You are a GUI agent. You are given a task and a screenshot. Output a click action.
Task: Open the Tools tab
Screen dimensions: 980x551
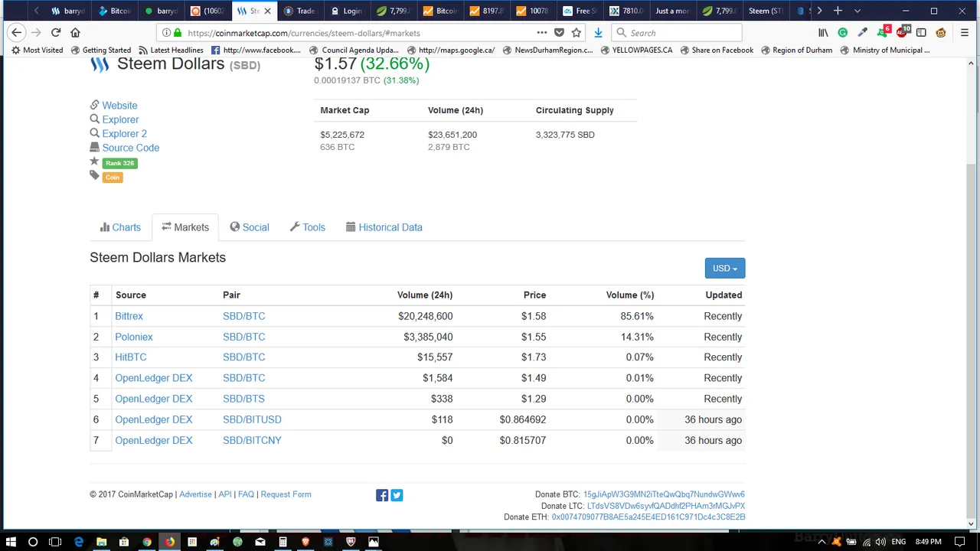pos(308,227)
